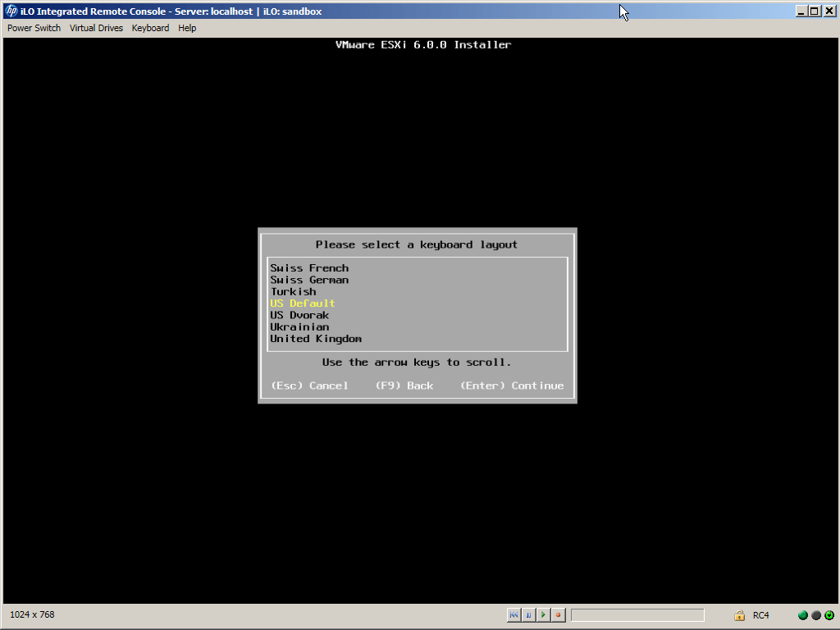Open the Keyboard menu
840x630 pixels.
[150, 28]
